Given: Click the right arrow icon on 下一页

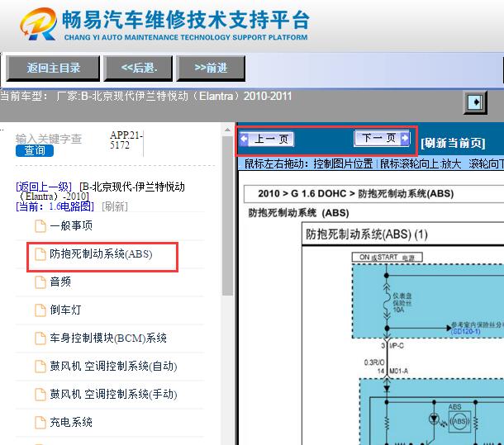Looking at the screenshot, I should tap(406, 138).
